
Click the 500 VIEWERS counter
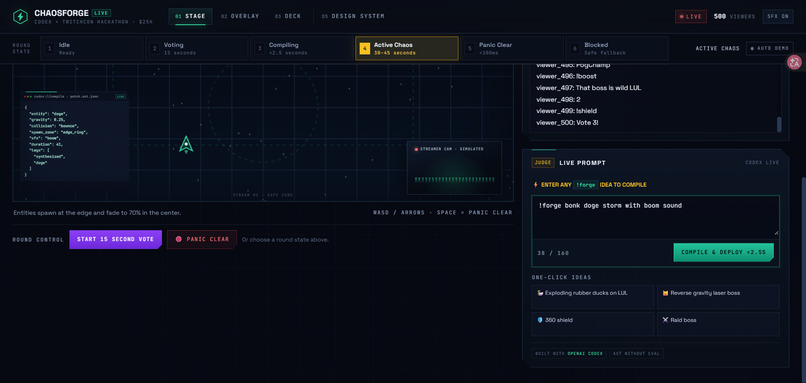point(735,16)
